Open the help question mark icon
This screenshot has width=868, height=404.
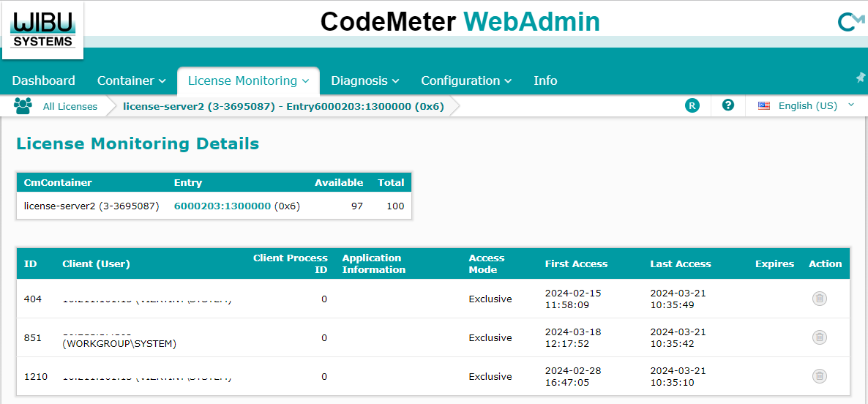[x=727, y=105]
